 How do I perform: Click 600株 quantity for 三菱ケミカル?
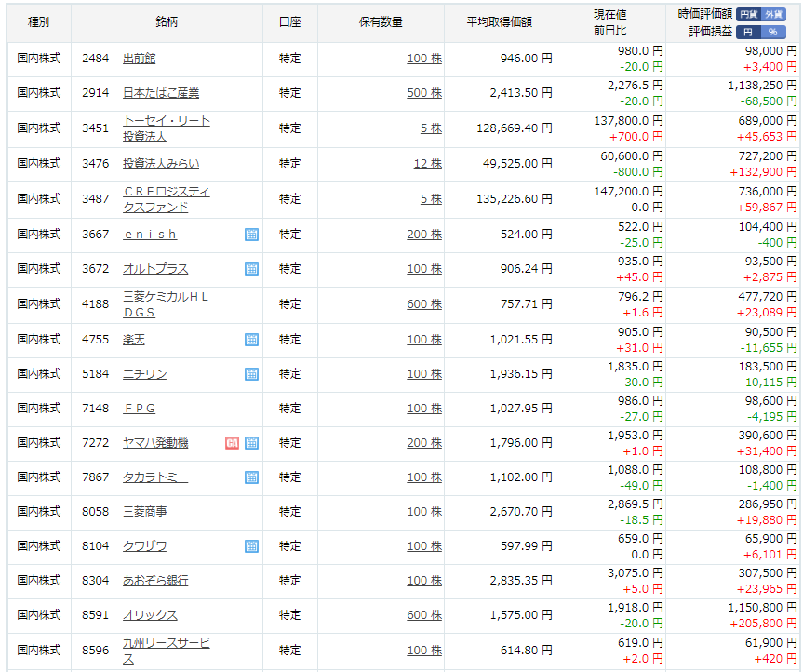(x=424, y=303)
